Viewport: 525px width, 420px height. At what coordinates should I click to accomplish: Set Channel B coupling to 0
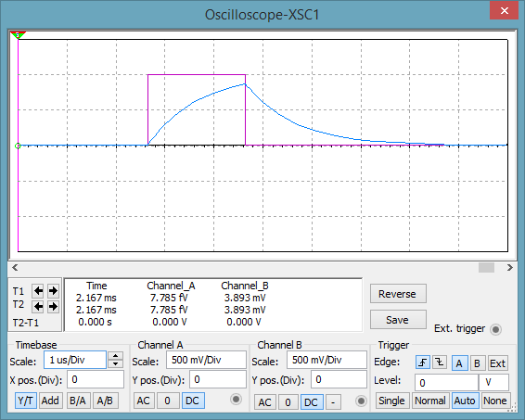tap(288, 402)
